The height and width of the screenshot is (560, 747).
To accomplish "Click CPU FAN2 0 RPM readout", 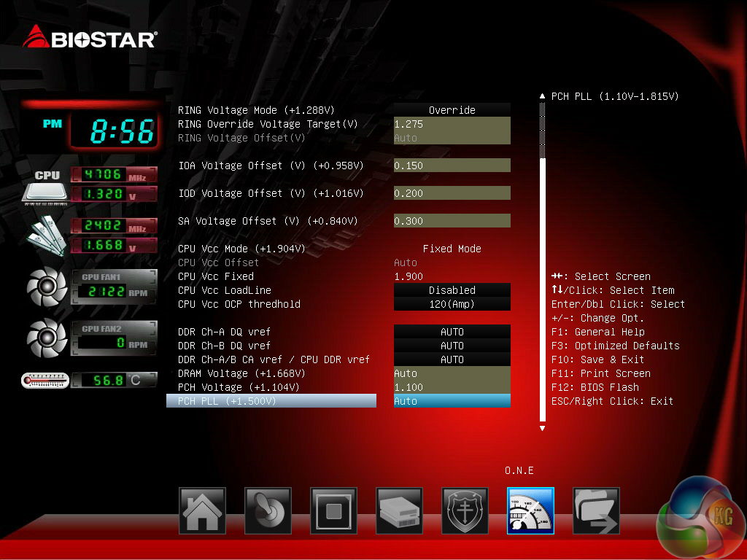I will click(x=115, y=343).
